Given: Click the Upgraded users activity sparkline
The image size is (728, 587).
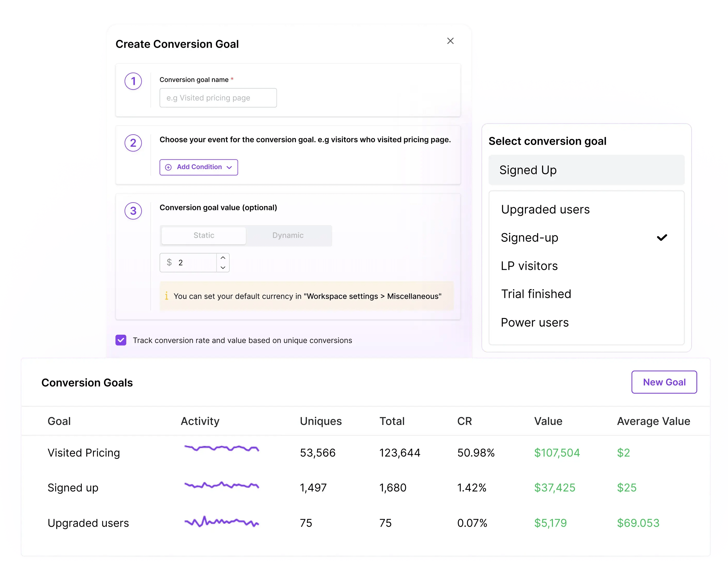Looking at the screenshot, I should pos(221,521).
